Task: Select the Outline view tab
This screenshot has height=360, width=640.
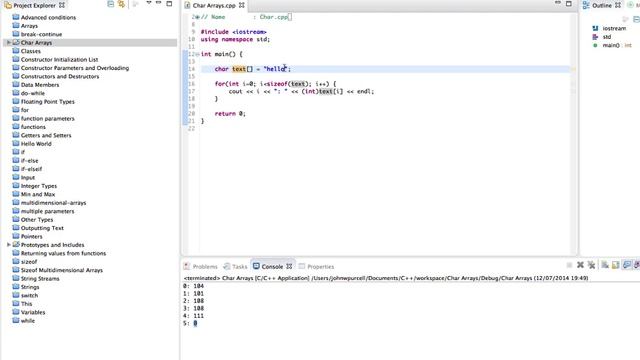Action: click(x=602, y=5)
